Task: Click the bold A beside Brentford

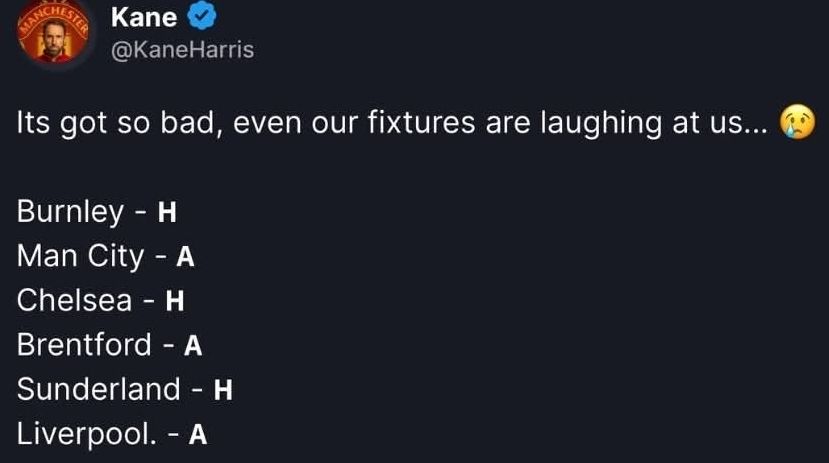Action: coord(194,346)
